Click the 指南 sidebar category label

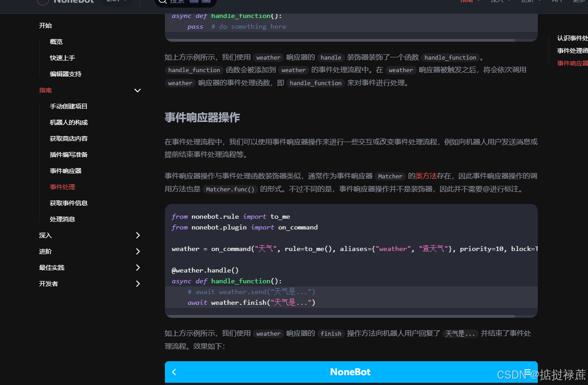pos(45,90)
